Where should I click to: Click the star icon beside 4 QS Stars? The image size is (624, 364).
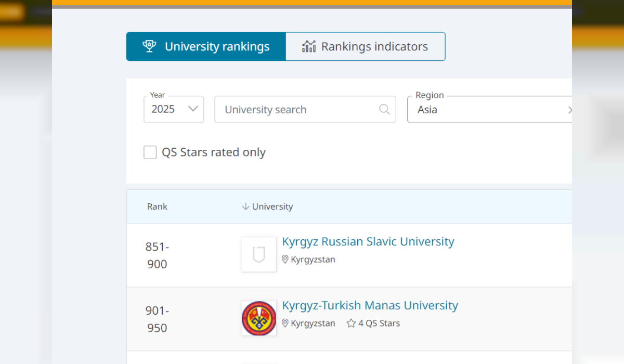pos(351,323)
